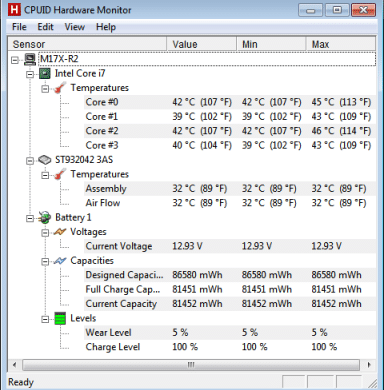The width and height of the screenshot is (384, 390).
Task: Collapse Temperatures under ST932042 3AS
Action: click(45, 175)
